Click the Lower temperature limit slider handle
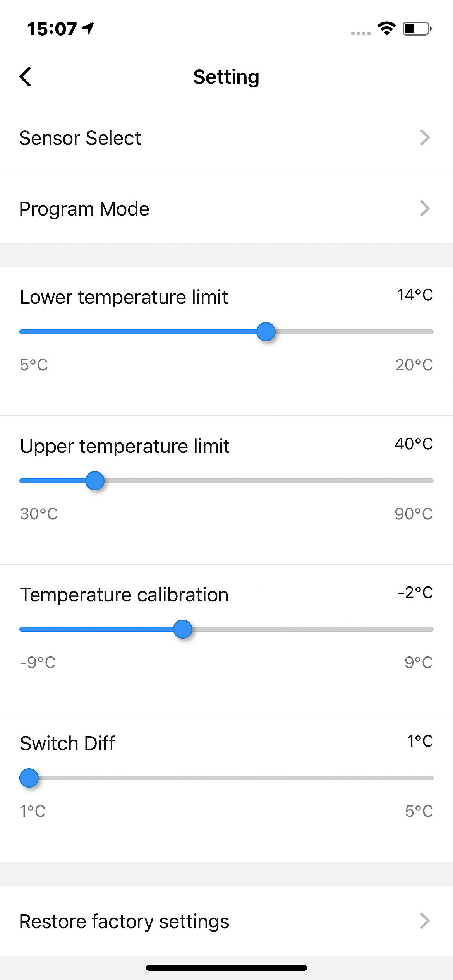 tap(266, 332)
